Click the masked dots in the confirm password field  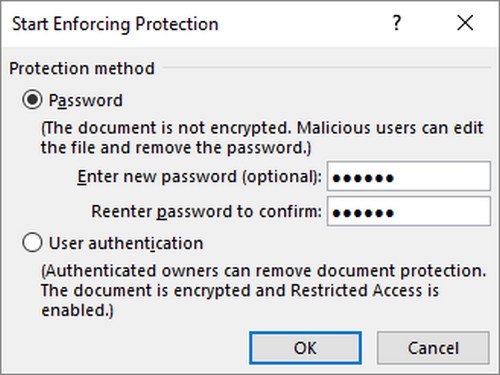pyautogui.click(x=363, y=213)
